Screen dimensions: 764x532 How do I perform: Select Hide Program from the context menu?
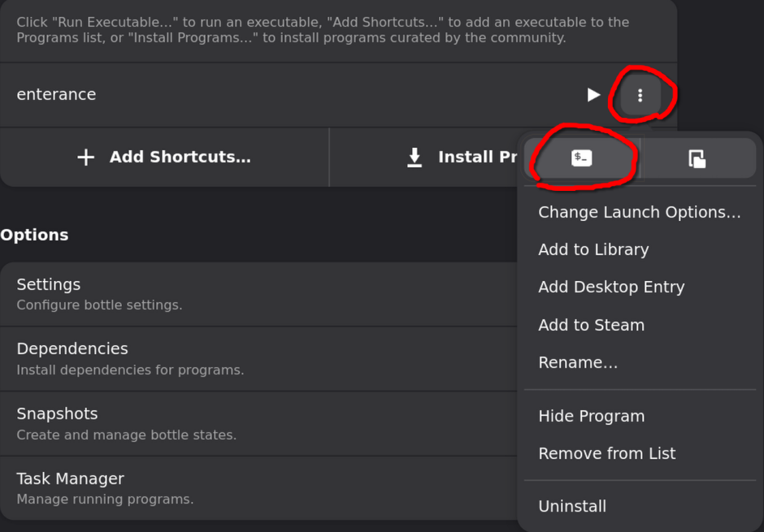591,416
